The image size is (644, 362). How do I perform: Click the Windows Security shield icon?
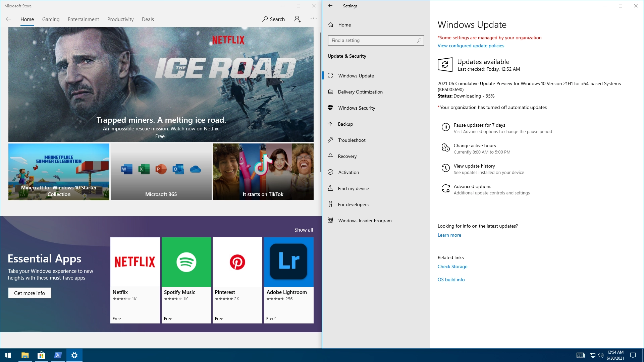tap(330, 108)
